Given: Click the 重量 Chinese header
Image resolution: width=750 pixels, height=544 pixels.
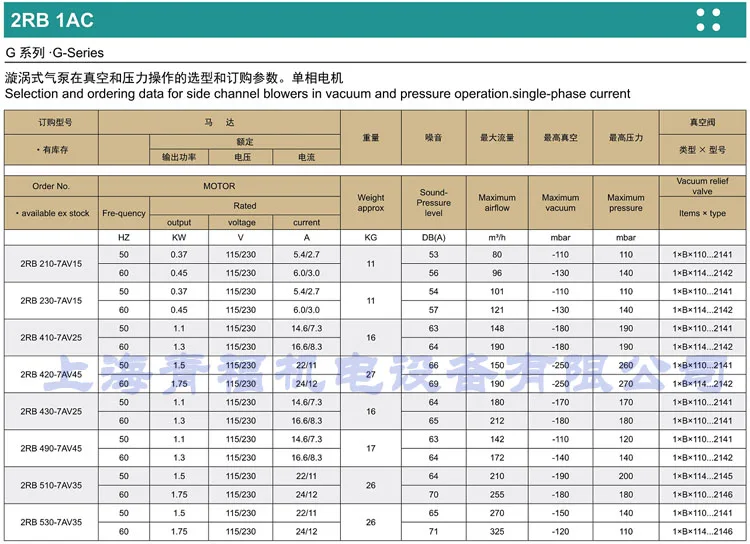Looking at the screenshot, I should coord(371,138).
